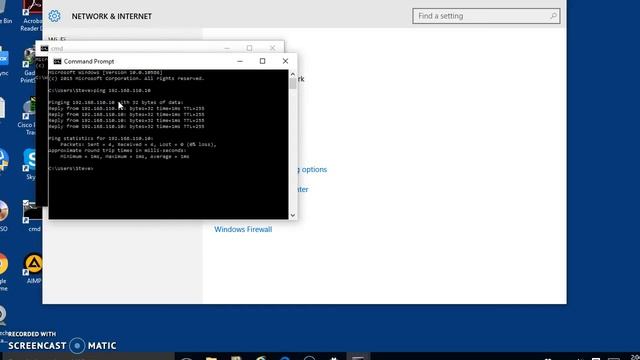Viewport: 640px width, 360px height.
Task: Select the Cisco Packet Tracer desktop icon
Action: 29,117
